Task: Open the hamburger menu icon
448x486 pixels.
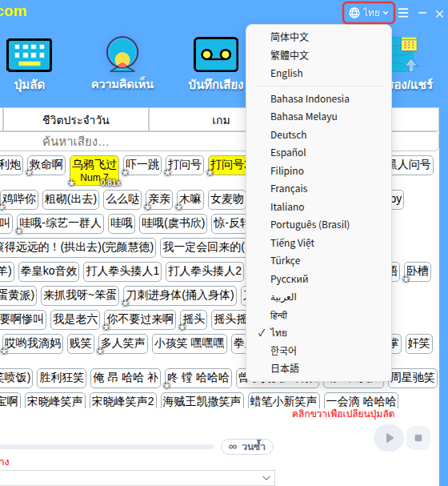Action: [x=403, y=13]
